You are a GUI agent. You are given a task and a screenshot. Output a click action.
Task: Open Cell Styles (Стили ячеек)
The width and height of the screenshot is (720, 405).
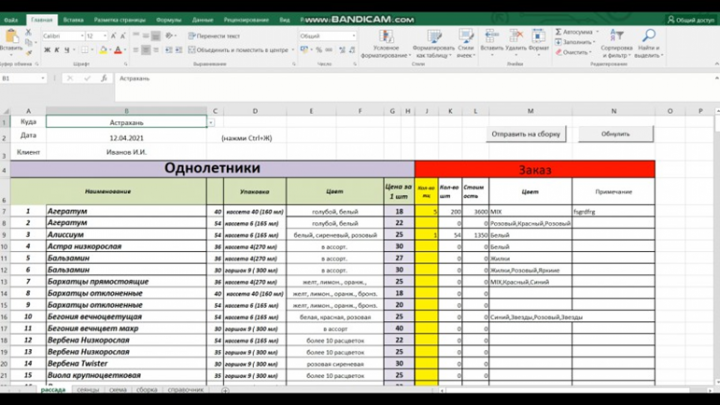tap(466, 44)
